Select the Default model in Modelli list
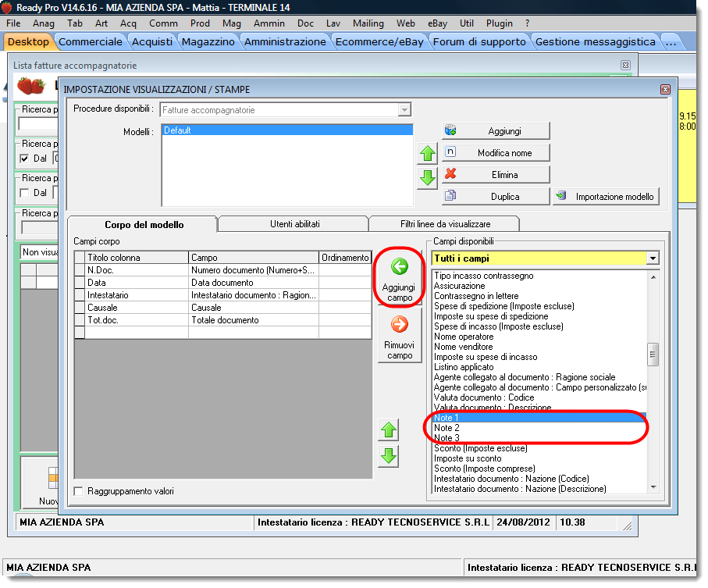Viewport: 708px width, 588px height. 287,130
